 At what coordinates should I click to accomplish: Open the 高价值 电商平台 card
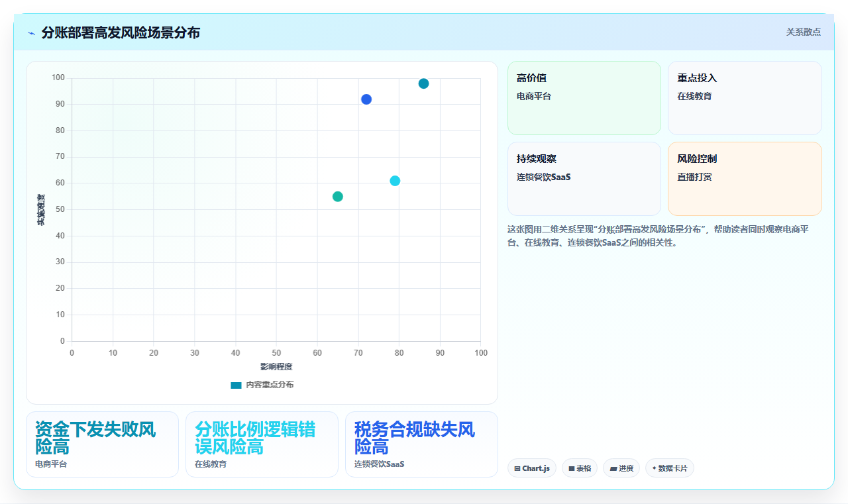pos(584,98)
